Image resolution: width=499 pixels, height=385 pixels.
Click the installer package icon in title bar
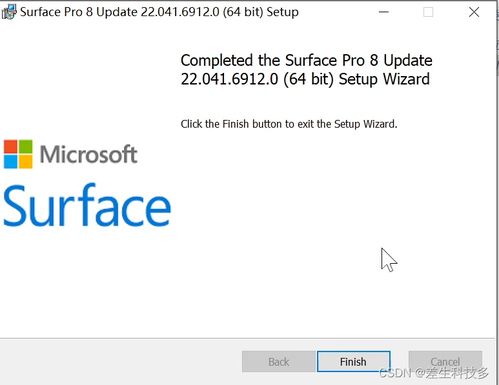coord(9,12)
